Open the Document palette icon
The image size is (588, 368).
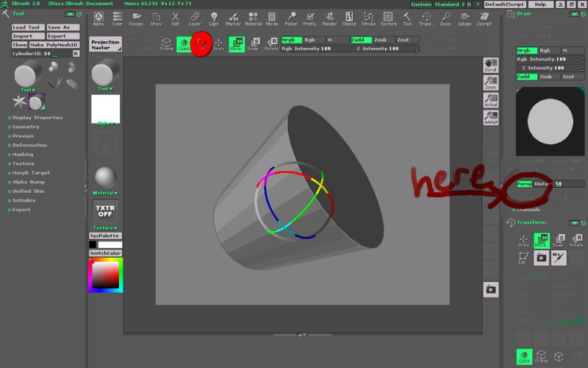click(x=137, y=18)
